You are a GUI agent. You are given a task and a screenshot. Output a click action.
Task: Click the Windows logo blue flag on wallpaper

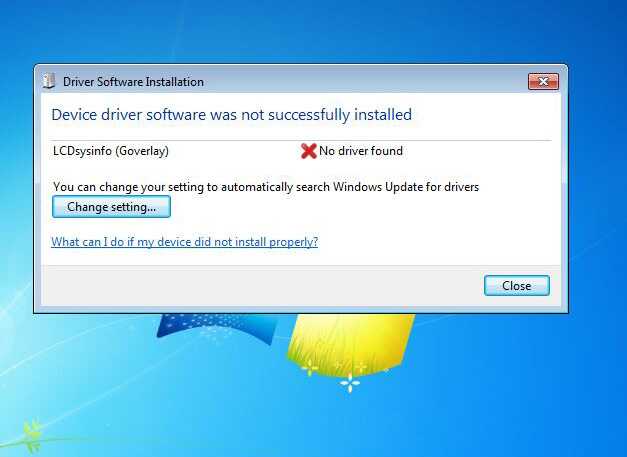click(x=217, y=329)
